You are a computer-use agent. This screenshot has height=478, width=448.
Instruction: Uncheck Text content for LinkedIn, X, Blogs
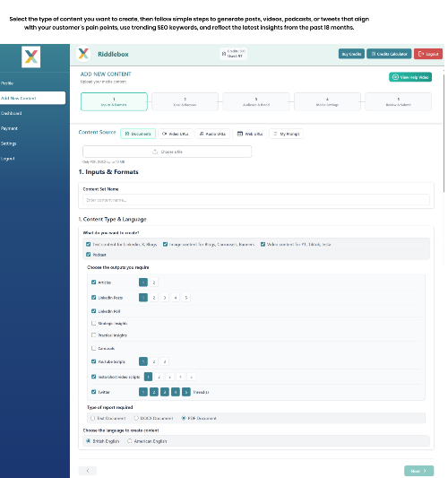pyautogui.click(x=89, y=244)
